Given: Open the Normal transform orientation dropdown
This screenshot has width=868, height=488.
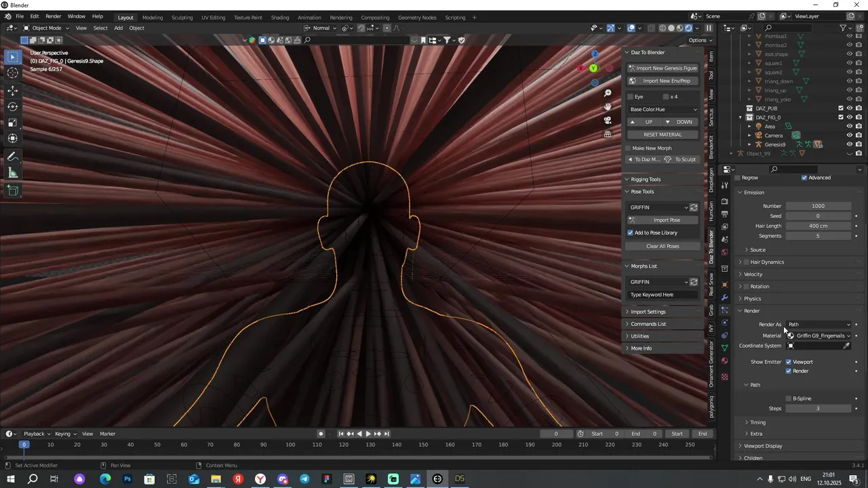Looking at the screenshot, I should pyautogui.click(x=321, y=28).
